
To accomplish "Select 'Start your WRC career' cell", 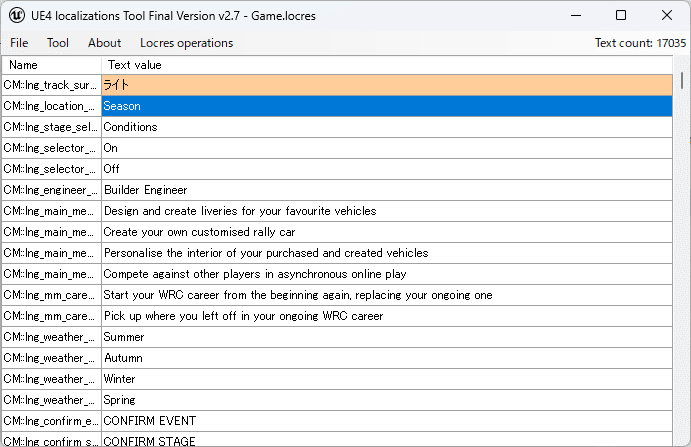I will tap(386, 295).
